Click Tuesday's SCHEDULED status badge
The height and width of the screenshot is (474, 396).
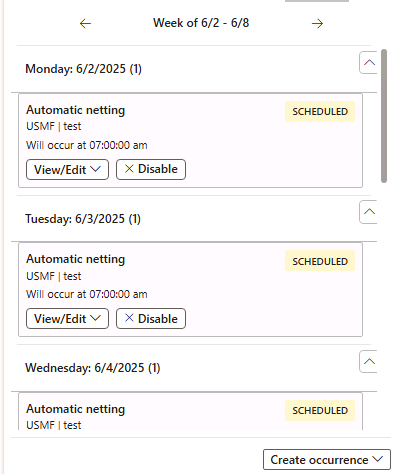click(x=320, y=261)
